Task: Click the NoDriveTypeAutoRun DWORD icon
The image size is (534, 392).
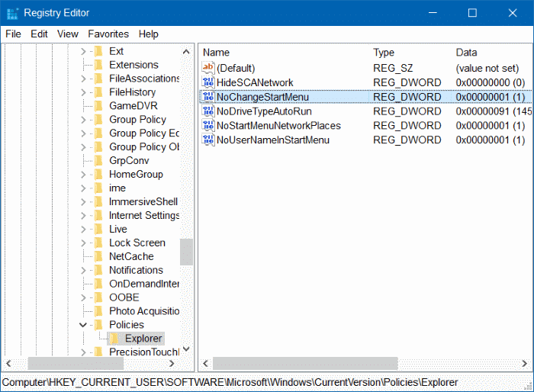Action: [208, 111]
